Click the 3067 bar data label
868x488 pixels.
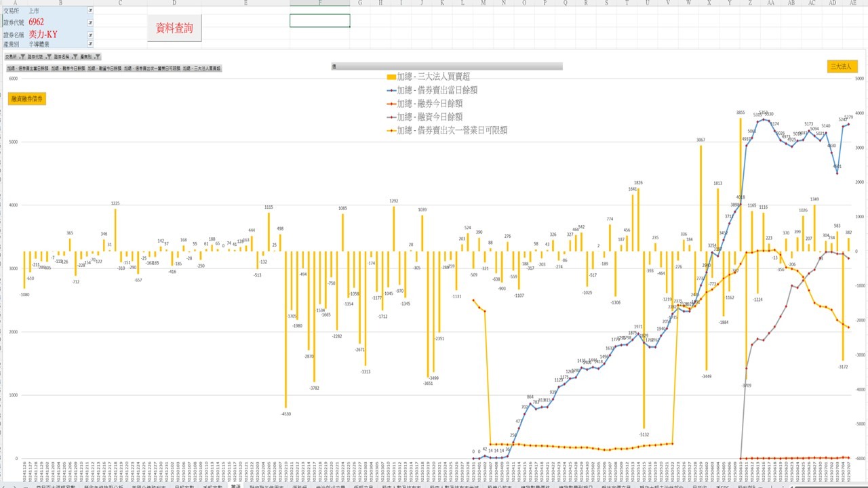tap(701, 140)
